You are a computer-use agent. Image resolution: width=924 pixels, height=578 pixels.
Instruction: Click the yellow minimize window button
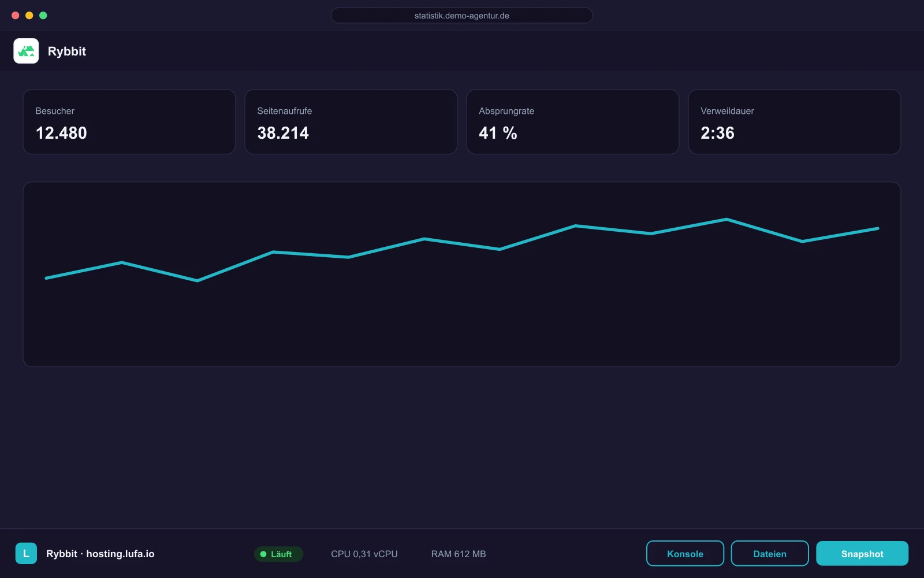pyautogui.click(x=29, y=16)
